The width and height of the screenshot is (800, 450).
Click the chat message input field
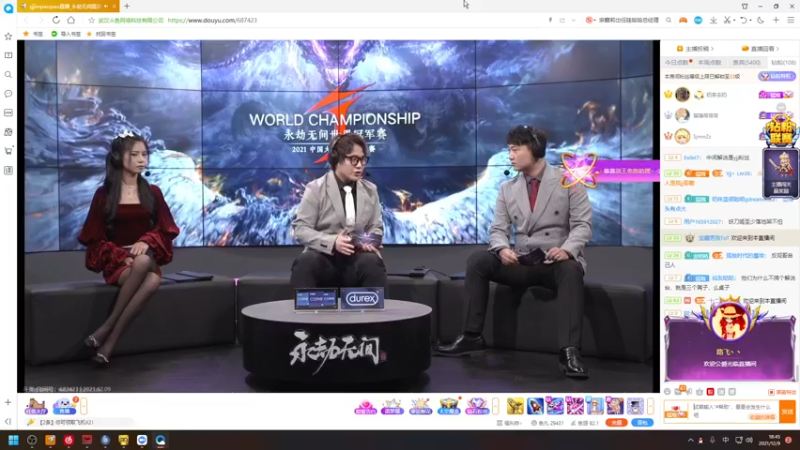click(x=735, y=411)
